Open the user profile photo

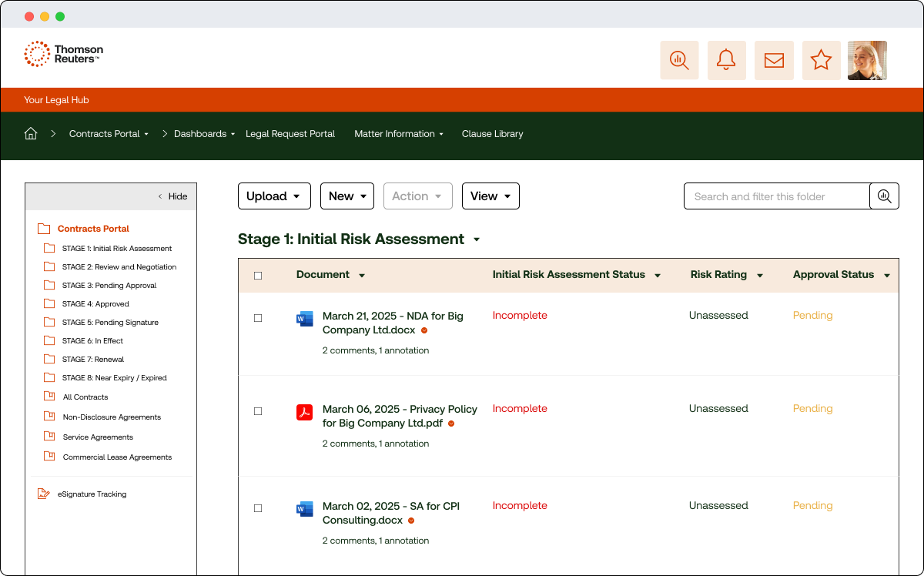pyautogui.click(x=867, y=60)
